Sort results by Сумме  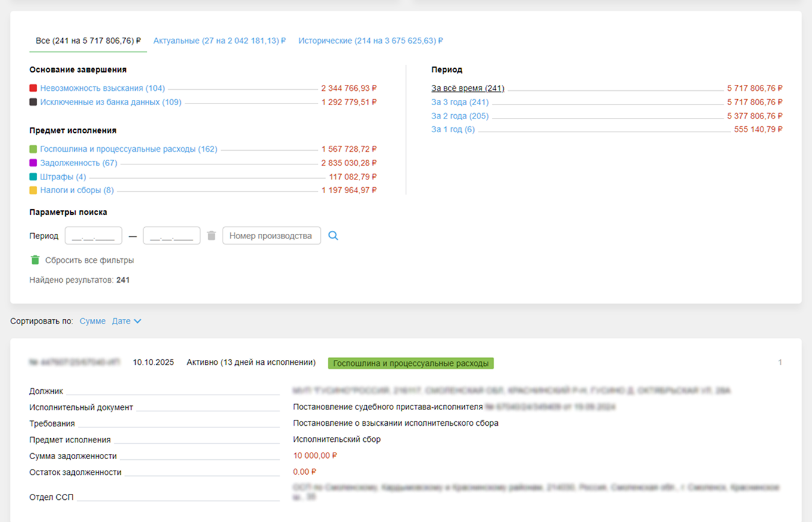point(92,321)
